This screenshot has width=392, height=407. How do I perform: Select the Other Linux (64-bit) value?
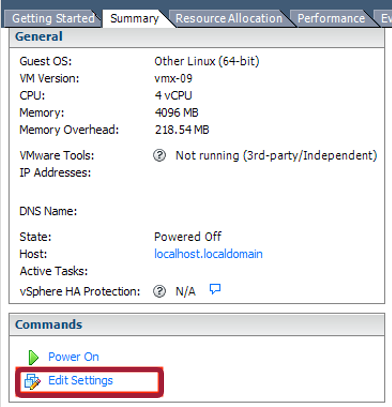207,61
